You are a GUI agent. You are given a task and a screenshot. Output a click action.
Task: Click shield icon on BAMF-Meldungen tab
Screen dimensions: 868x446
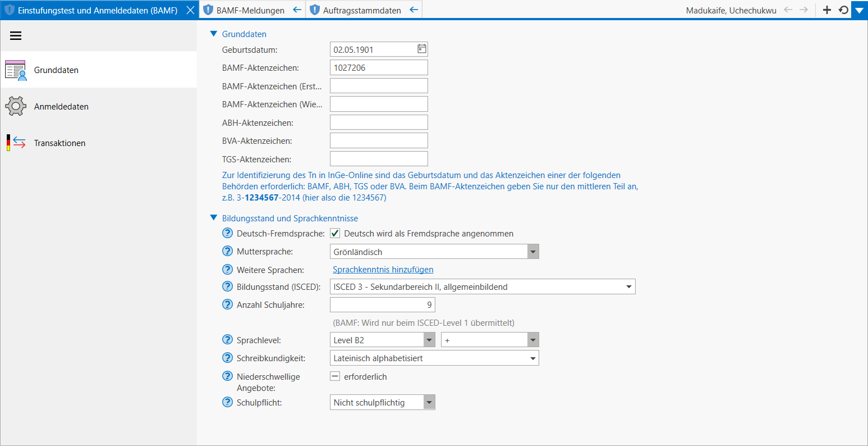pyautogui.click(x=208, y=10)
